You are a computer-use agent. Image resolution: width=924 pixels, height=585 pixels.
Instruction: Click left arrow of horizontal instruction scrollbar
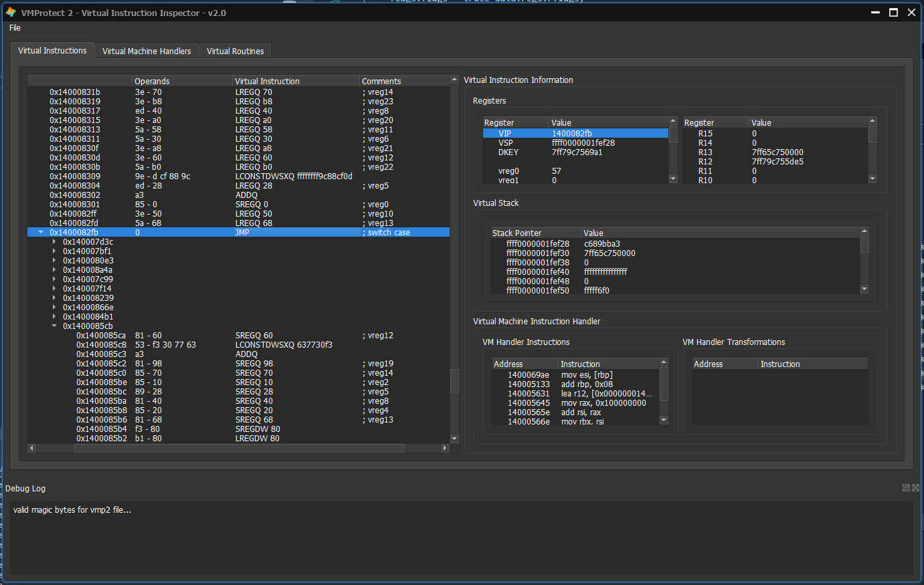coord(31,448)
